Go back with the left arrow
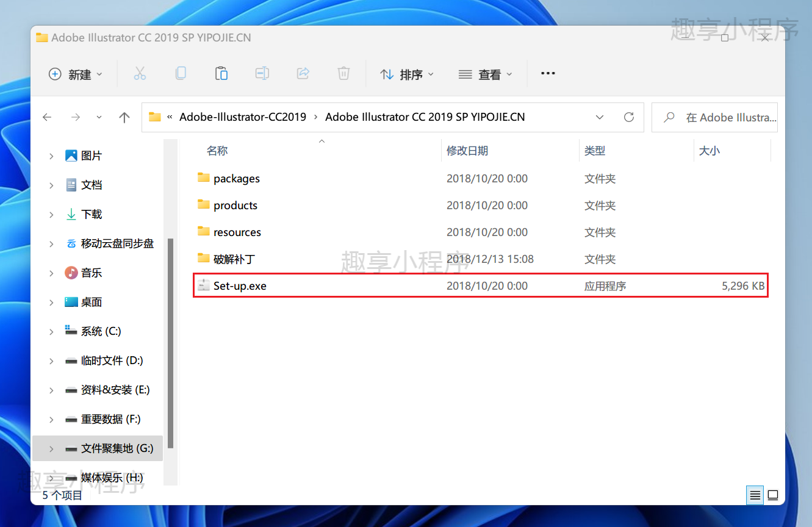 (47, 117)
